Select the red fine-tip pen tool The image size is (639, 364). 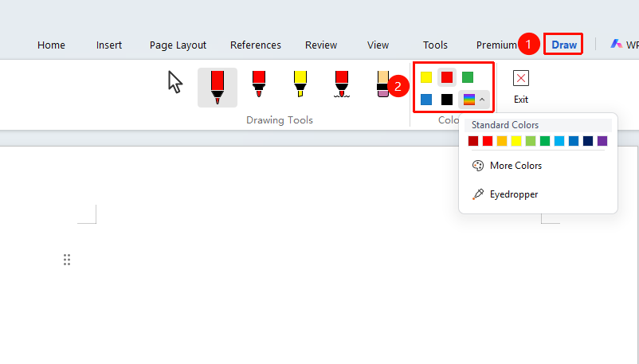(259, 84)
